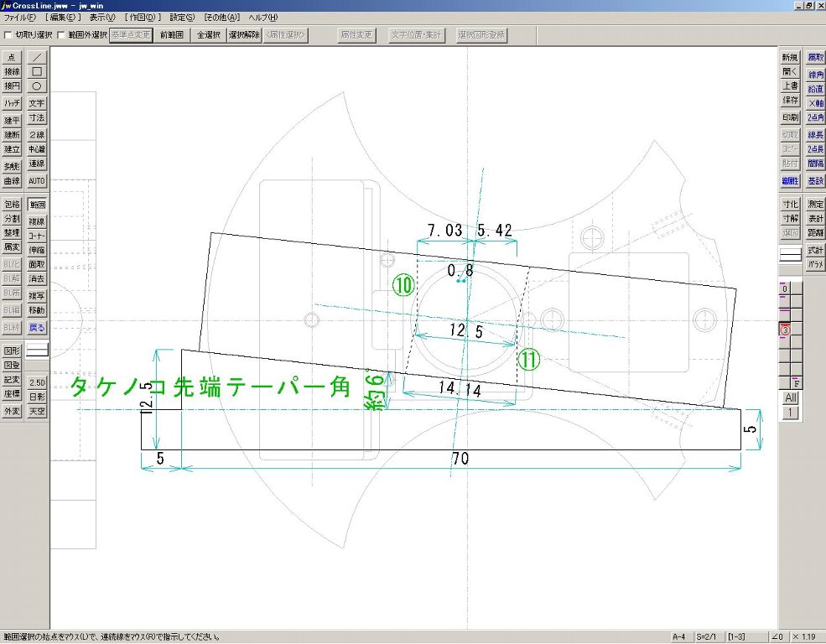Viewport: 826px width, 644px height.
Task: Click the 選択解除 deselect button
Action: [244, 35]
